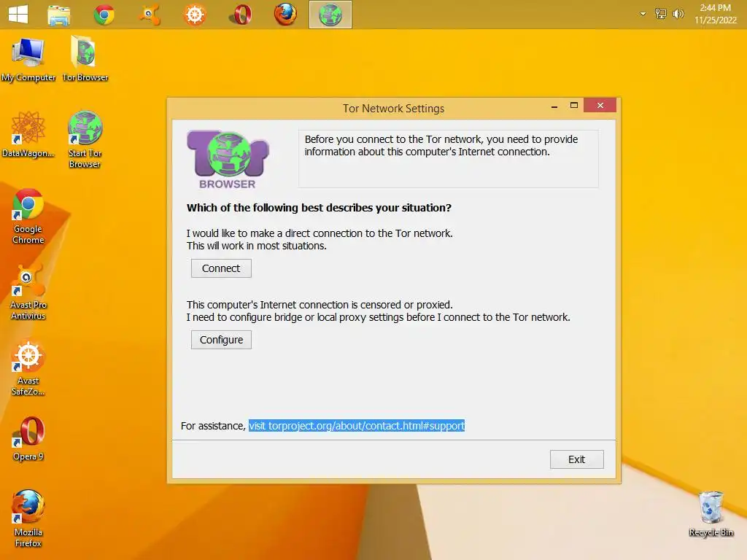This screenshot has width=747, height=560.
Task: Select the Start Tor Browser shortcut
Action: (x=85, y=139)
